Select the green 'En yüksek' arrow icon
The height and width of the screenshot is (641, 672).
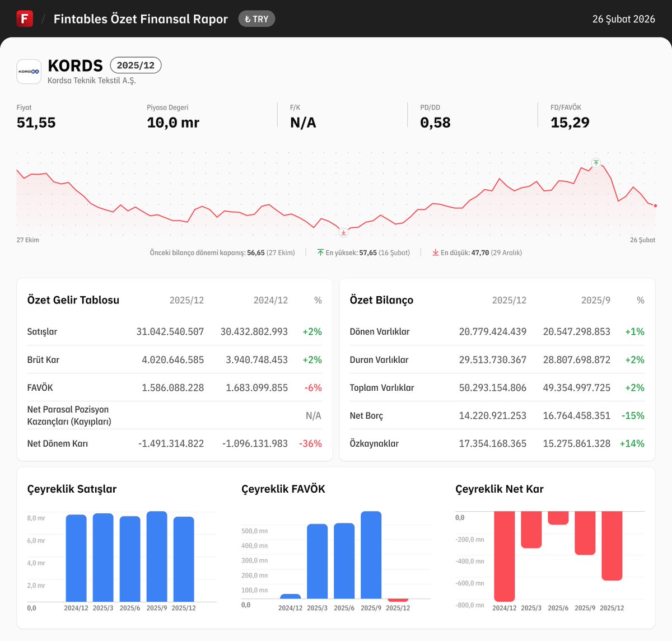click(320, 252)
